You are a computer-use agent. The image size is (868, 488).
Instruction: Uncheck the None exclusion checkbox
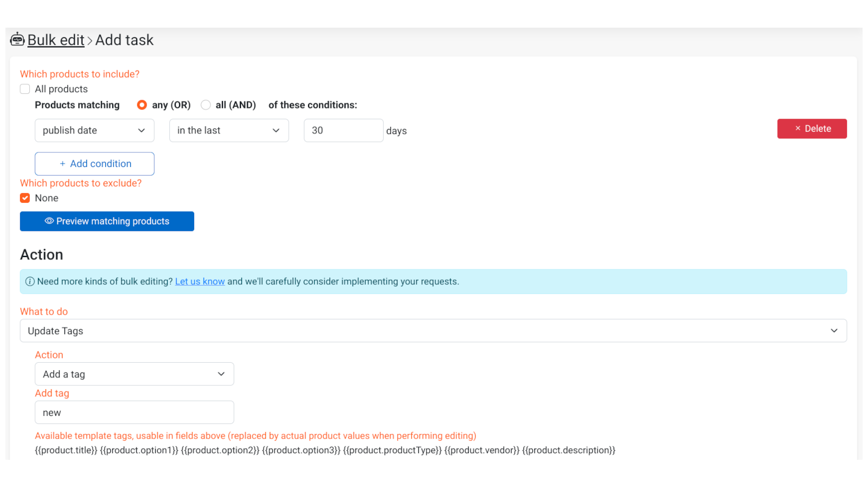coord(25,198)
